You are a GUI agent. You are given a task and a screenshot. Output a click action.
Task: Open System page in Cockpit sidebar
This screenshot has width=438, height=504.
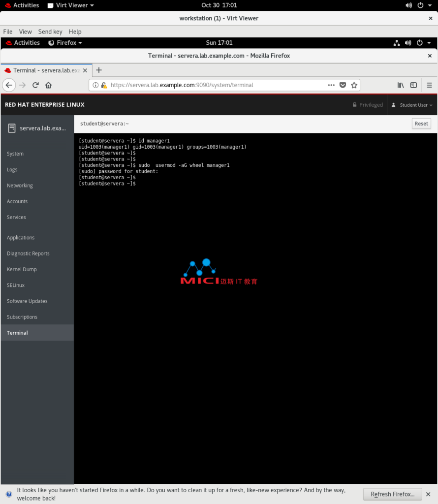37,154
